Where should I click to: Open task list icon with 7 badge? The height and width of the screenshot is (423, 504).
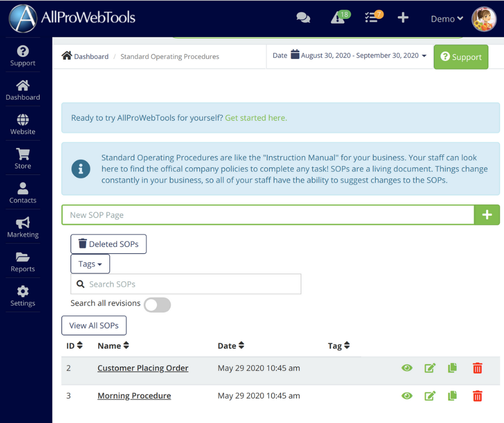374,17
